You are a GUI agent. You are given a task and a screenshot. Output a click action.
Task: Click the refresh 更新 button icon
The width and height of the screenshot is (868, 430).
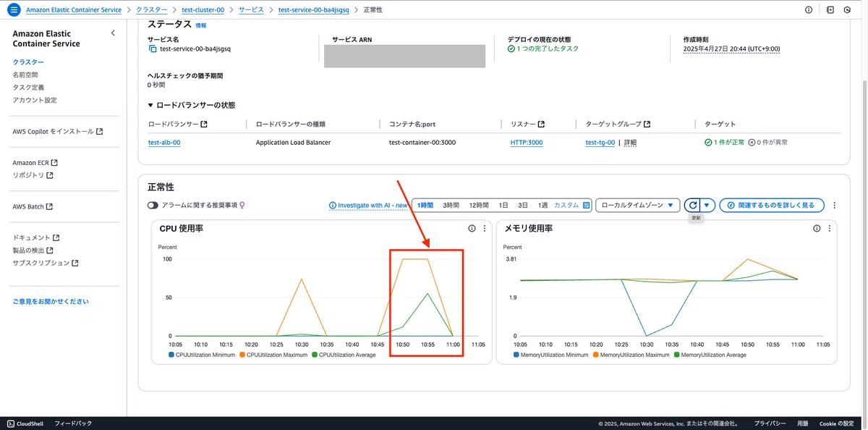(x=693, y=206)
